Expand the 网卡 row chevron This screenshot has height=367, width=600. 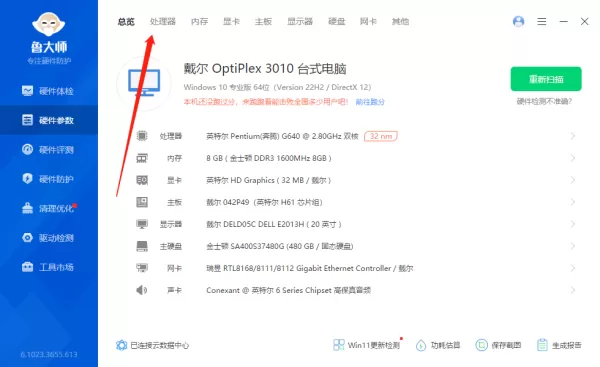pos(572,268)
